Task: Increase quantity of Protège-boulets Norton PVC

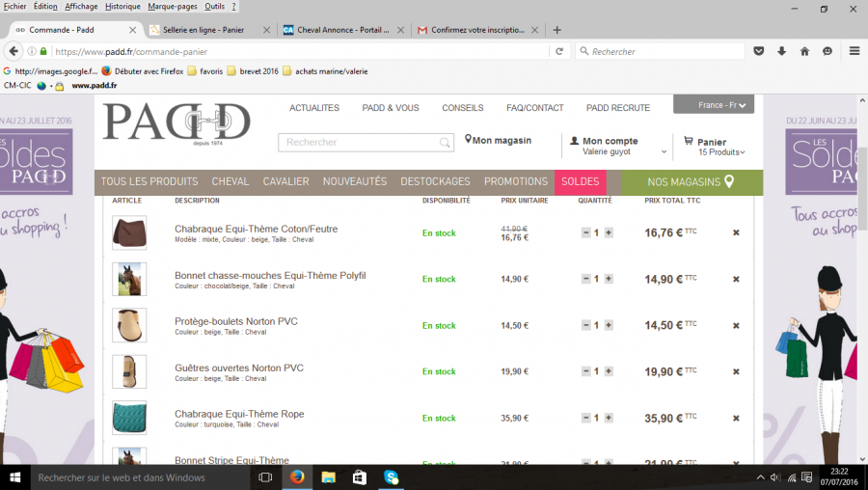Action: [x=609, y=326]
